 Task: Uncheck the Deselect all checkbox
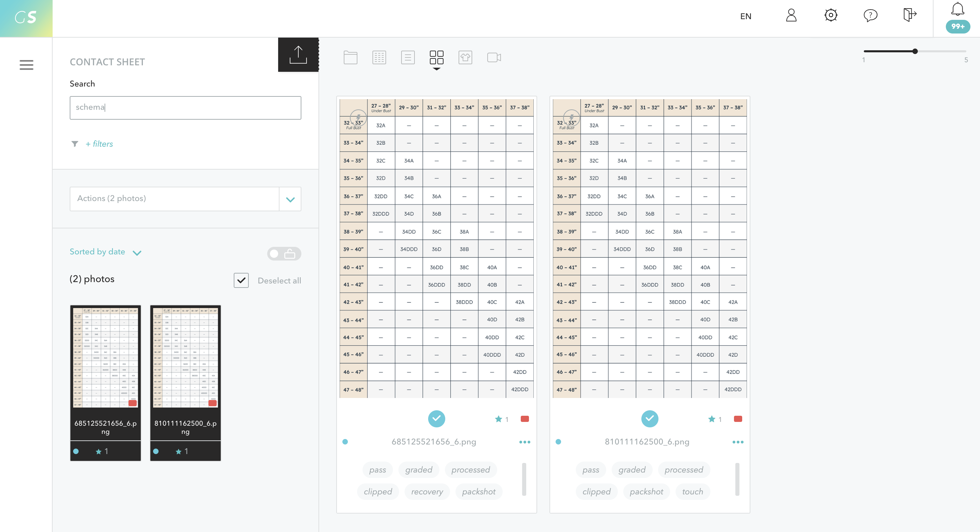click(241, 280)
